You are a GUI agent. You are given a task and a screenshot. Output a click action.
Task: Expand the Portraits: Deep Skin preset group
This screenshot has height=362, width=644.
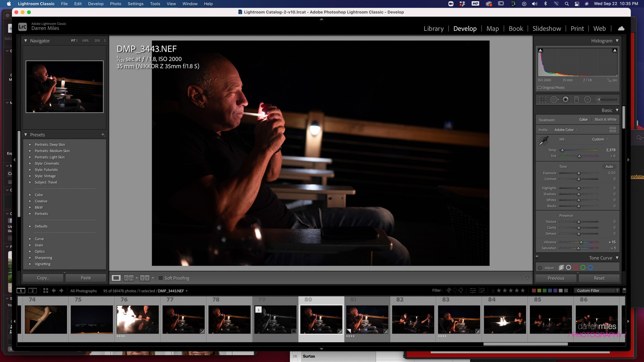coord(30,145)
